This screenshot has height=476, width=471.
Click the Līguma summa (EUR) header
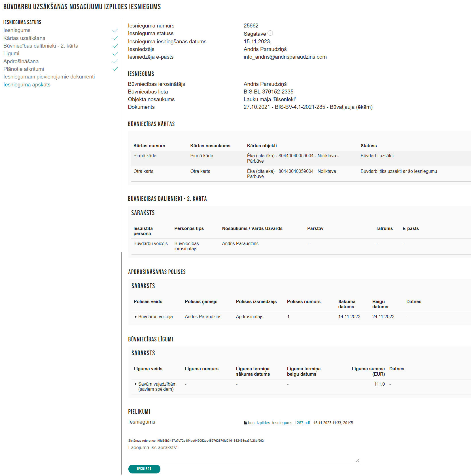pyautogui.click(x=368, y=371)
